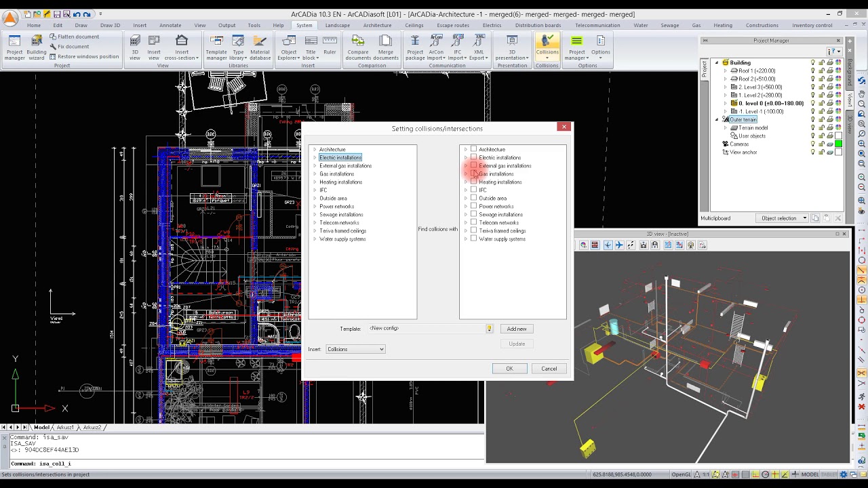Open the Insert Collisions dropdown
This screenshot has height=488, width=868.
(x=355, y=349)
